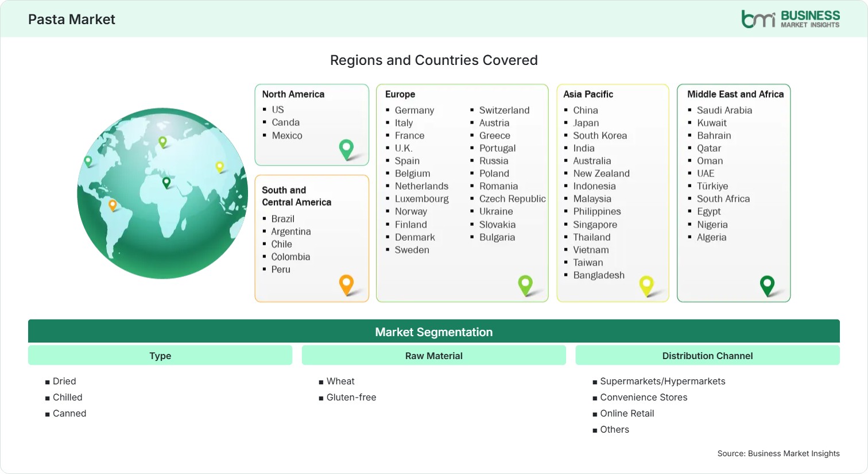This screenshot has height=474, width=868.
Task: Click the Middle East and Africa heading
Action: (x=735, y=94)
